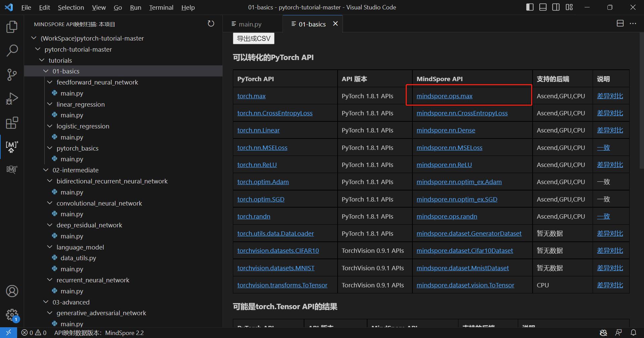Open the mindspore.nn.optim_ex.Adam link
This screenshot has height=338, width=644.
tap(459, 182)
